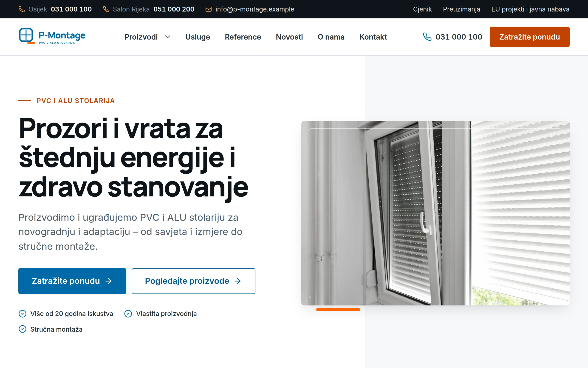Click the Proizvodimo i ugrađujemo description paragraph
This screenshot has height=368, width=588.
pos(130,232)
